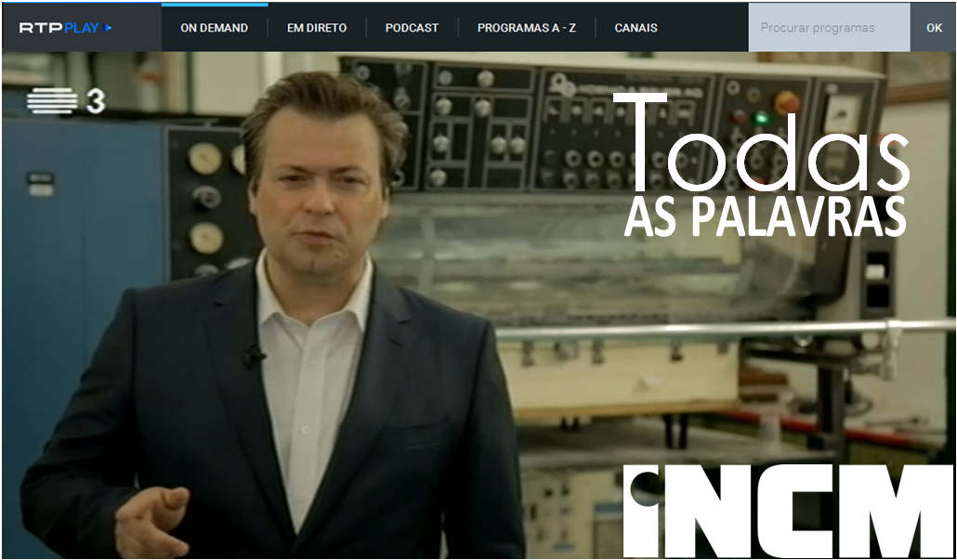The image size is (957, 560).
Task: Submit search with the OK button
Action: [934, 28]
